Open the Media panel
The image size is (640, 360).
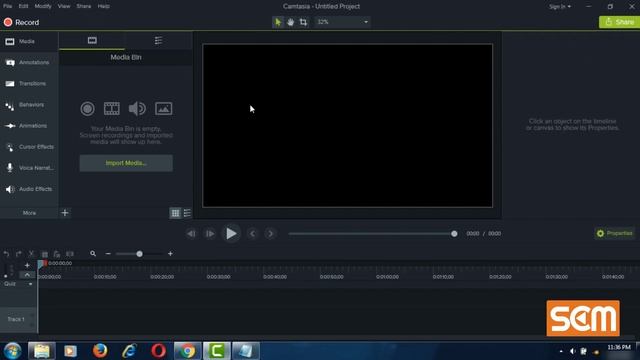click(29, 41)
